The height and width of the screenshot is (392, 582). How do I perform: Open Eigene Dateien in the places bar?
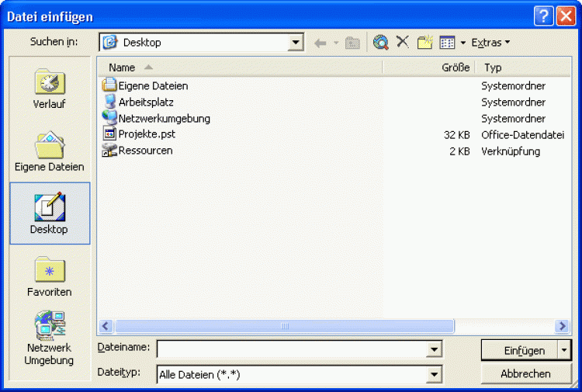coord(50,151)
